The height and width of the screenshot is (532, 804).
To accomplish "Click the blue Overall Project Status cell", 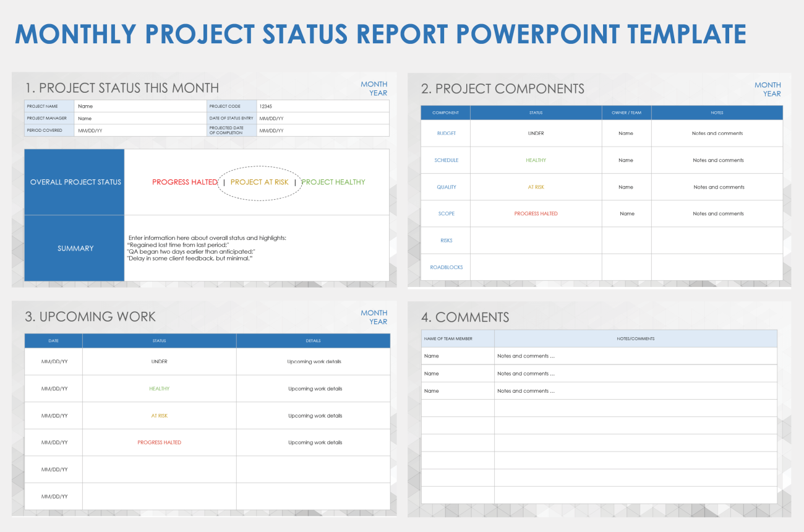I will coord(75,182).
